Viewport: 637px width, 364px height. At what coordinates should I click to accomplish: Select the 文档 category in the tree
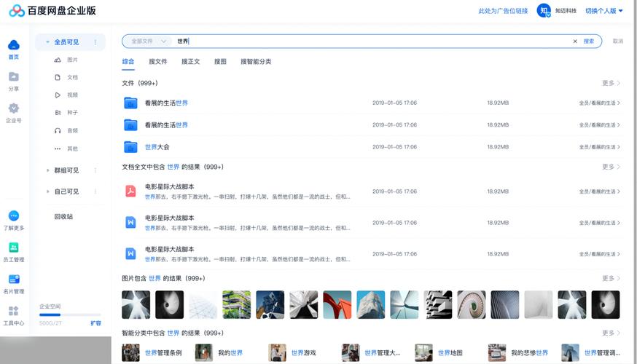66,77
